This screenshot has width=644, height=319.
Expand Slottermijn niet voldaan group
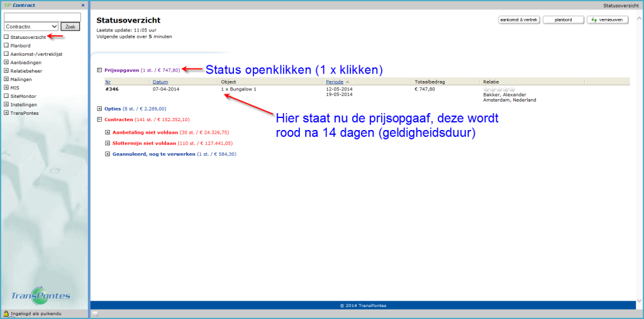pyautogui.click(x=108, y=143)
